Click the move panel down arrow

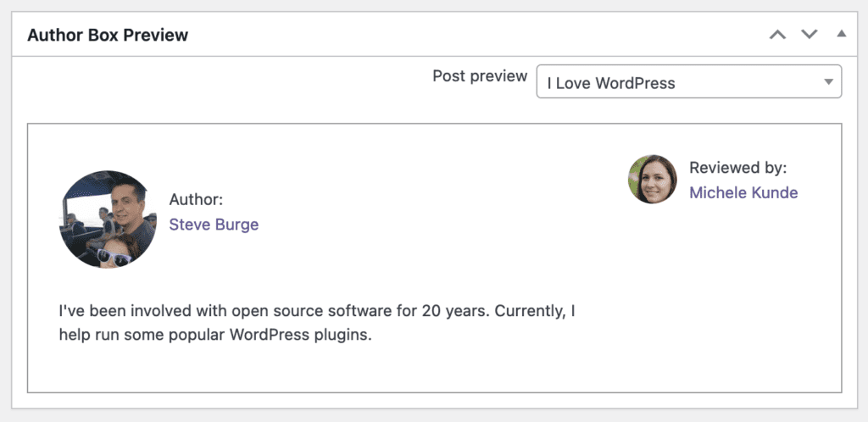point(810,35)
